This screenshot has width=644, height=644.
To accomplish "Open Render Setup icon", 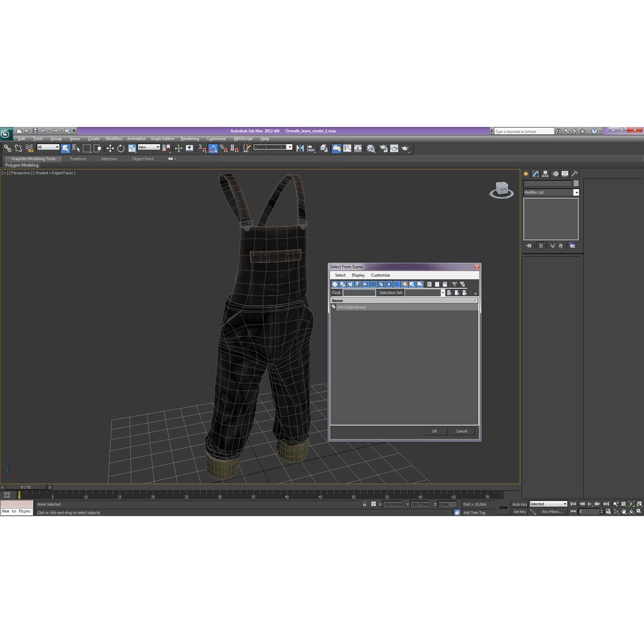I will pyautogui.click(x=383, y=148).
